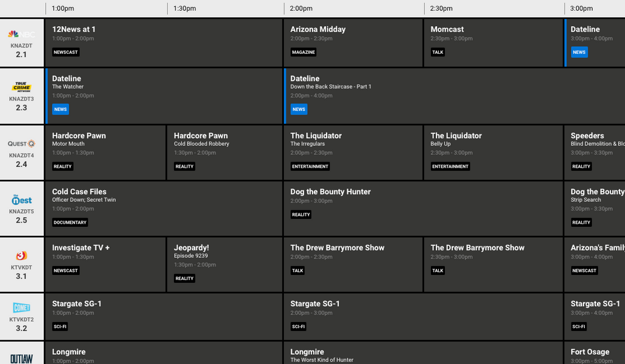
Task: Click the REALITY tag under Jeopardy!
Action: pos(184,279)
